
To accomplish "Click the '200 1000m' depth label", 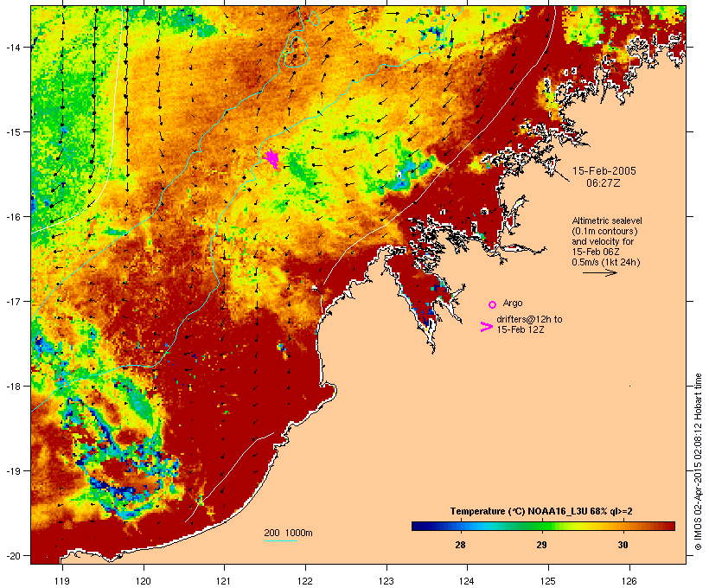I will click(288, 533).
